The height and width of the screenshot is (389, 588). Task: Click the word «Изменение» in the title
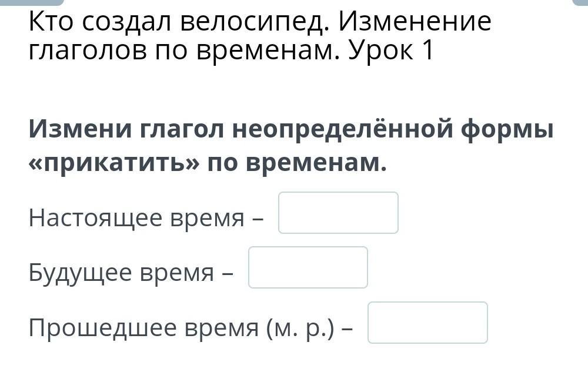(x=415, y=21)
